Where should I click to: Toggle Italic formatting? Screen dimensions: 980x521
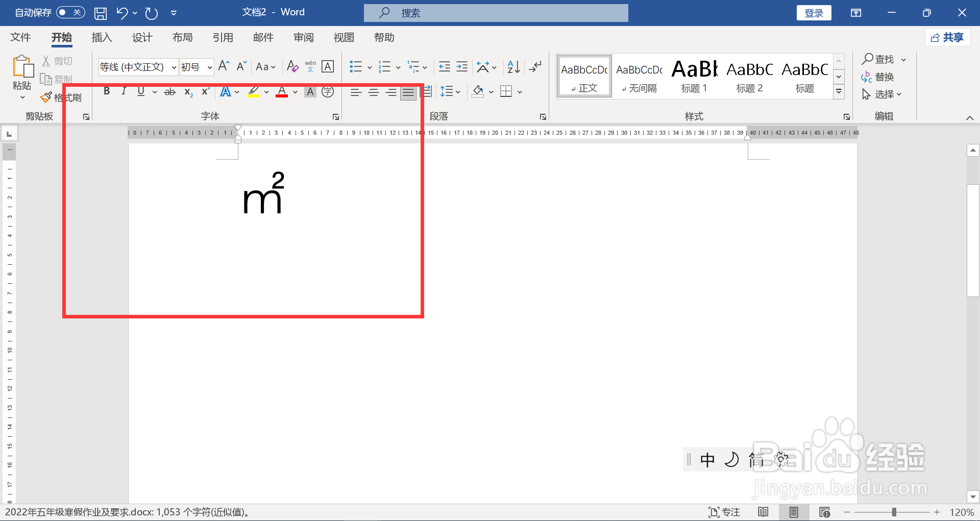[124, 91]
